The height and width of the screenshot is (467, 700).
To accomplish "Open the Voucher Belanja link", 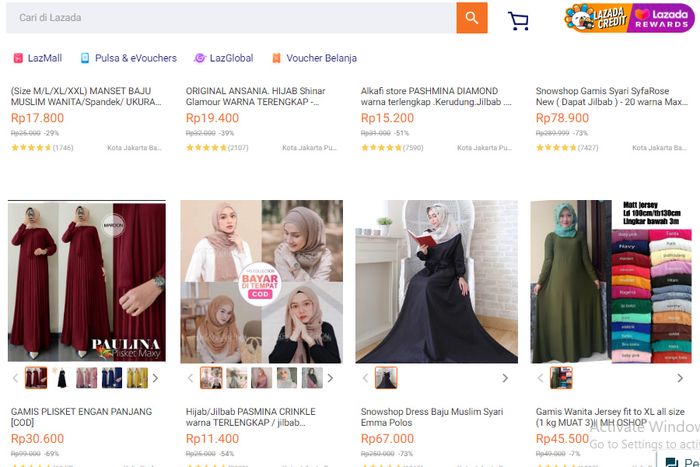I will [x=314, y=58].
